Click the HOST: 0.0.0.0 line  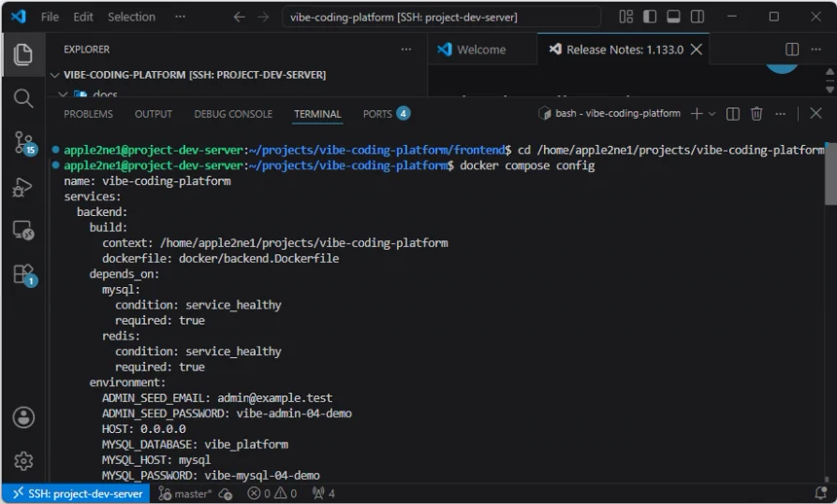pos(144,429)
